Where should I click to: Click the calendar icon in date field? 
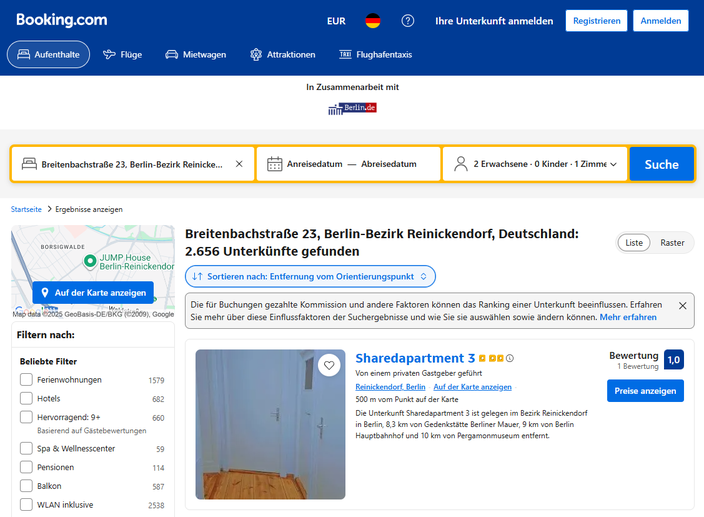tap(275, 164)
